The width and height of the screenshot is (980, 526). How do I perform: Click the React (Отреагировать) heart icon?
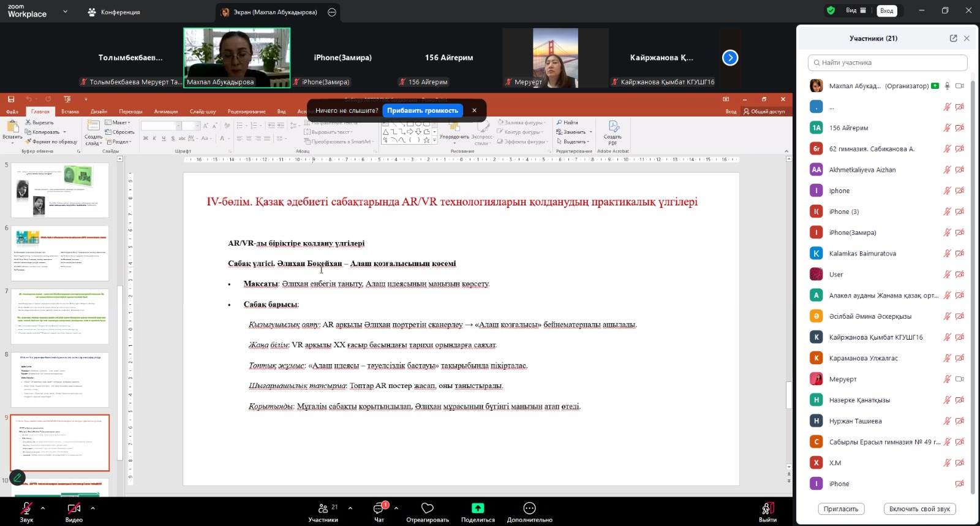[428, 508]
